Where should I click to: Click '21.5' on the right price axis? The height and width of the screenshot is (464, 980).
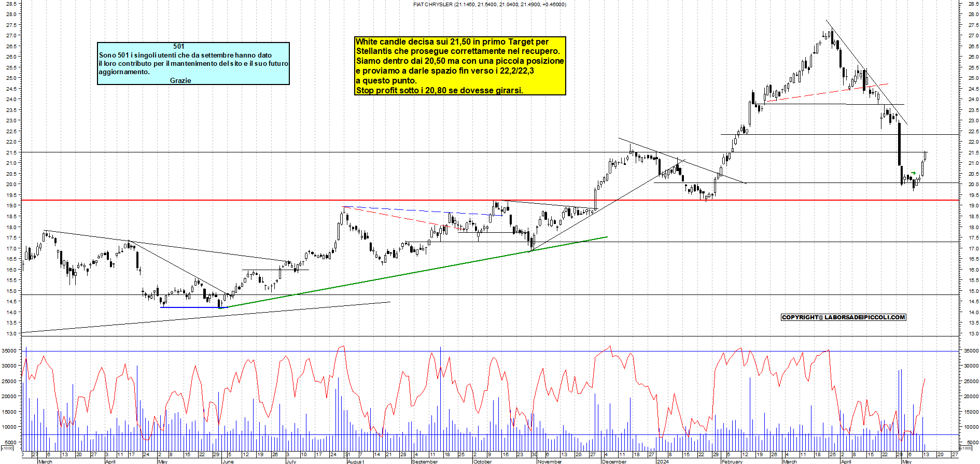click(973, 152)
